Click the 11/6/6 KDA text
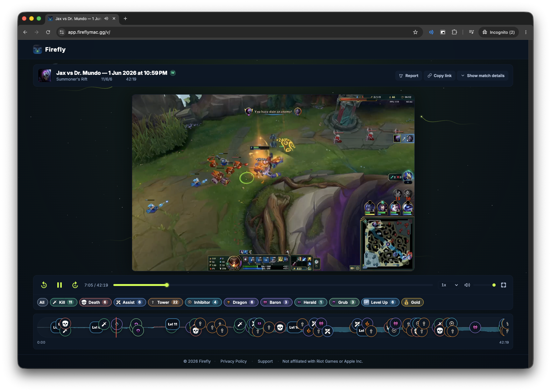 [x=107, y=79]
